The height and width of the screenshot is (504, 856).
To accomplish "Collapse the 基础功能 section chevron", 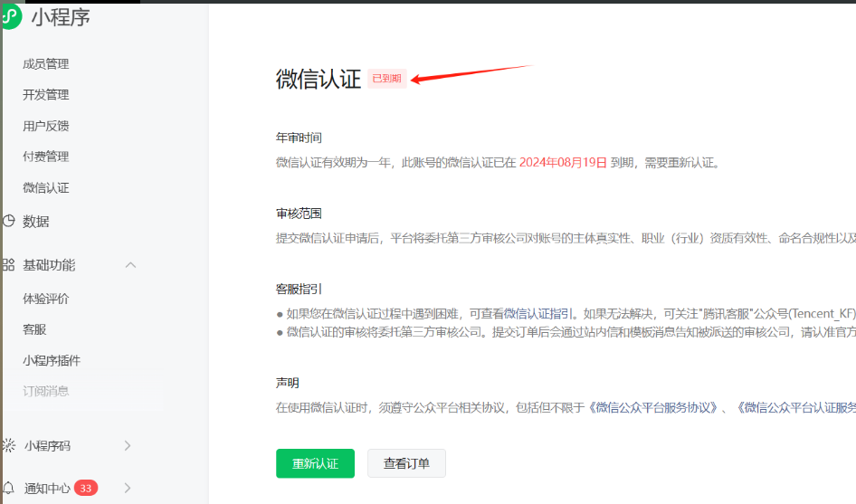I will click(130, 265).
